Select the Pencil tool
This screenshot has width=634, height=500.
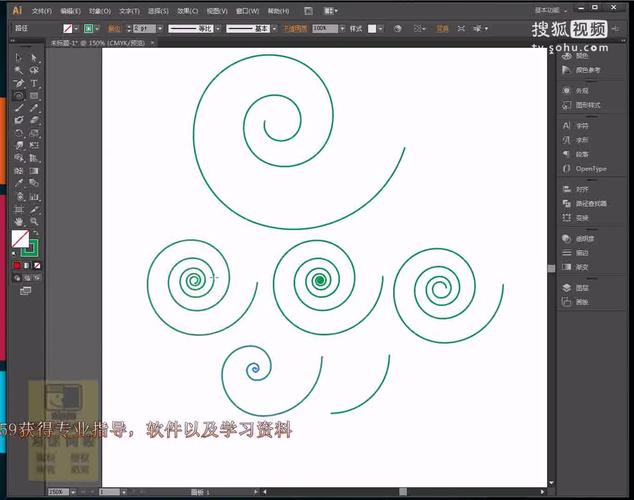click(x=34, y=108)
